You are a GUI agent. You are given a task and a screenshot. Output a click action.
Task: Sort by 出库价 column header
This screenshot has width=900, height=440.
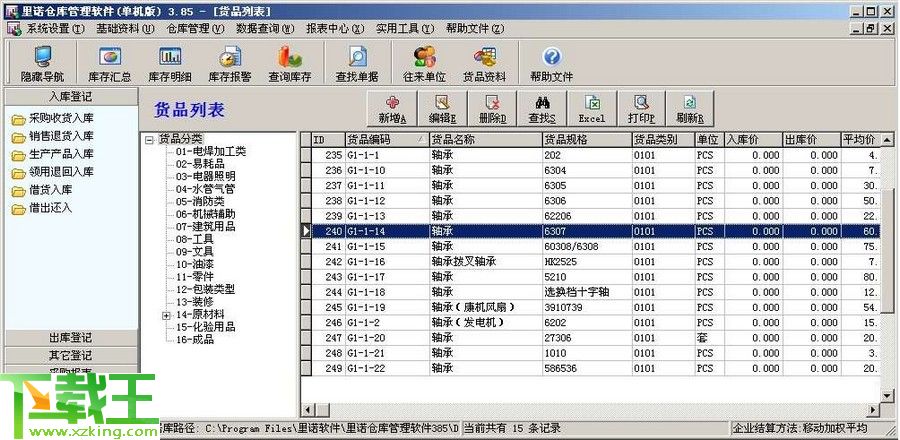tap(811, 139)
